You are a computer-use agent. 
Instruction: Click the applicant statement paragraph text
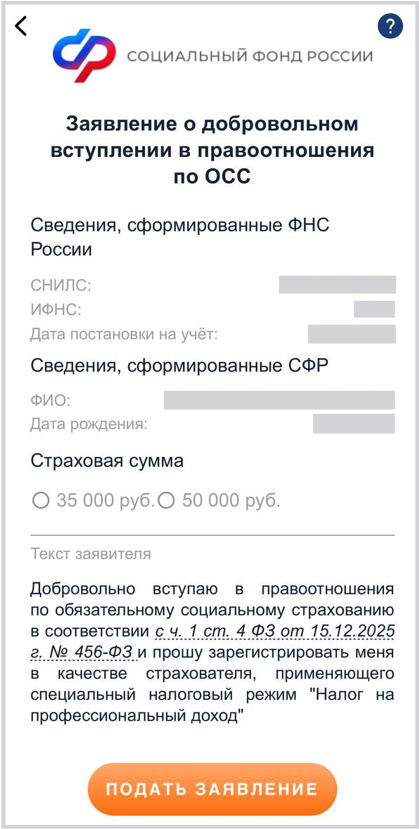tap(212, 653)
